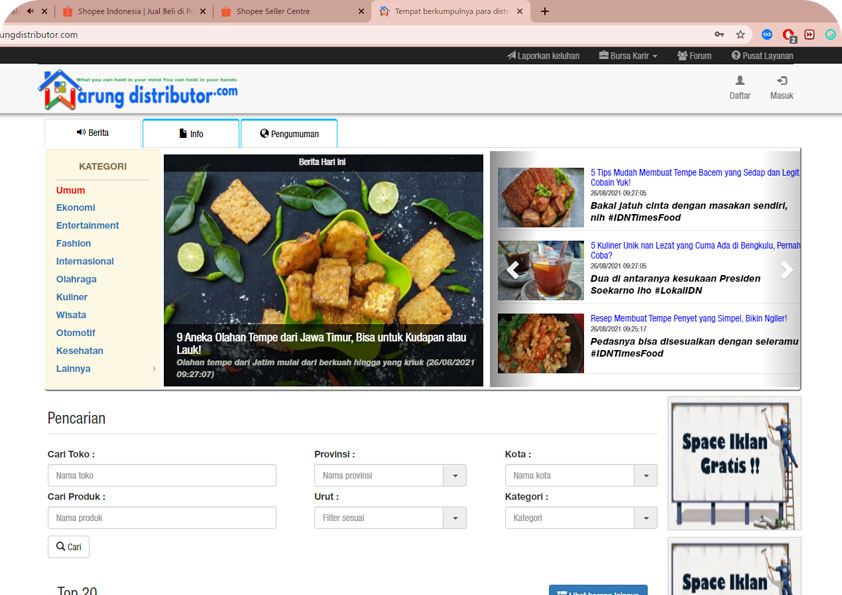842x595 pixels.
Task: Select the Pengumuman tab
Action: point(289,133)
